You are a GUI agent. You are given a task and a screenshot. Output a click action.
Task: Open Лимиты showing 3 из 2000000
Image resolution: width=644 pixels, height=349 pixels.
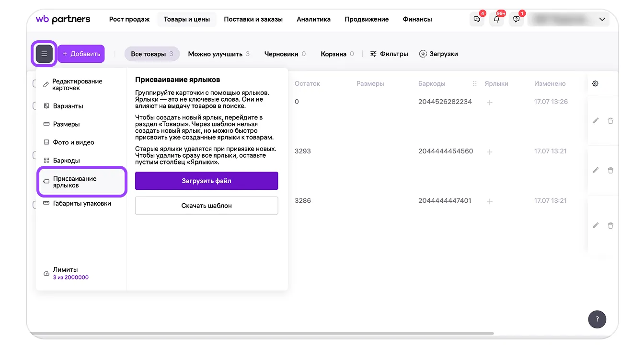point(66,273)
